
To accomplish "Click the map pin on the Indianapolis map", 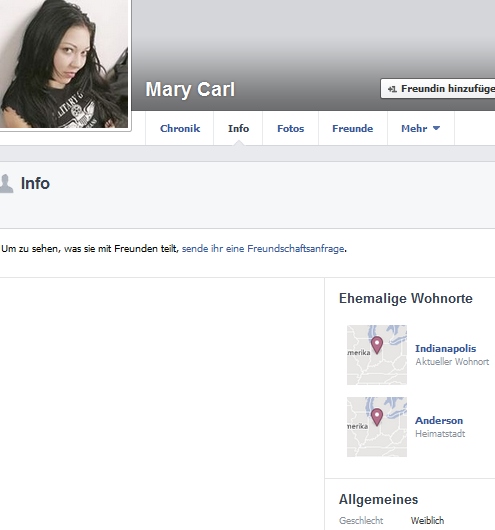I will [x=377, y=345].
